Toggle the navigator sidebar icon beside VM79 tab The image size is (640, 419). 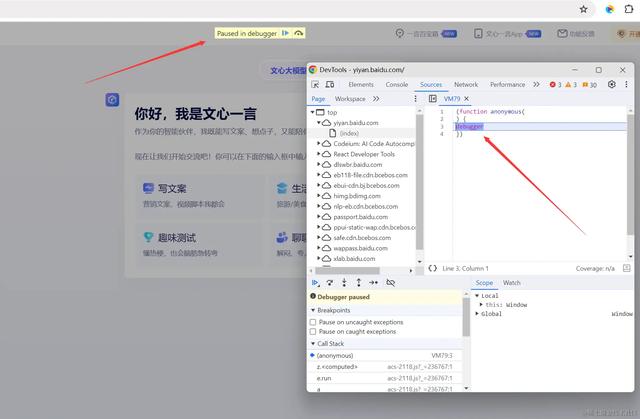tap(433, 99)
